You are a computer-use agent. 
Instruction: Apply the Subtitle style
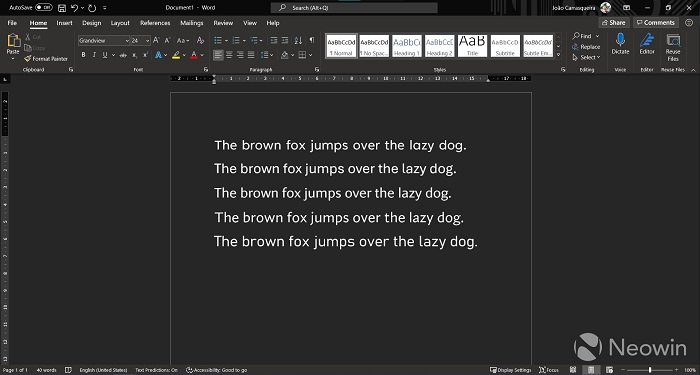click(x=505, y=46)
